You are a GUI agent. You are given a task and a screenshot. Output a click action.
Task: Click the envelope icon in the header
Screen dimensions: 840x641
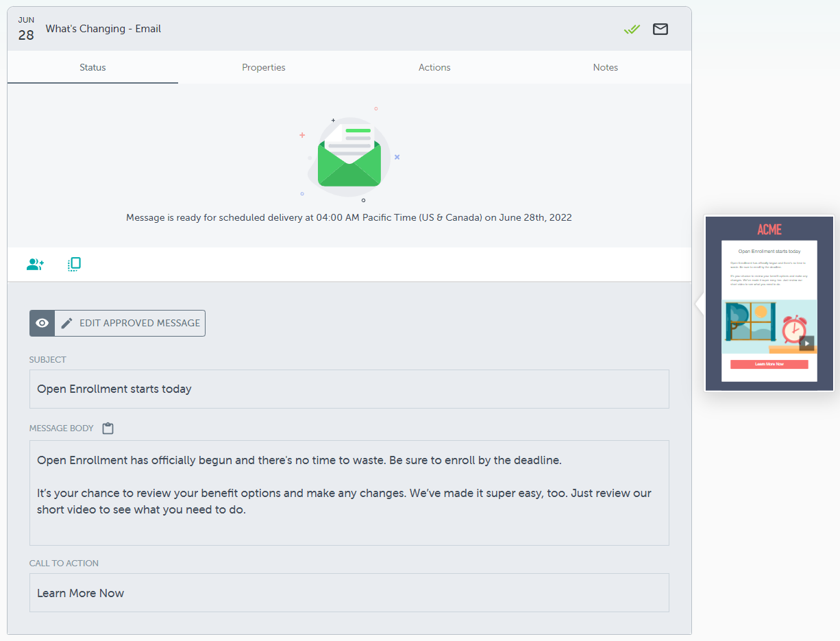(660, 29)
